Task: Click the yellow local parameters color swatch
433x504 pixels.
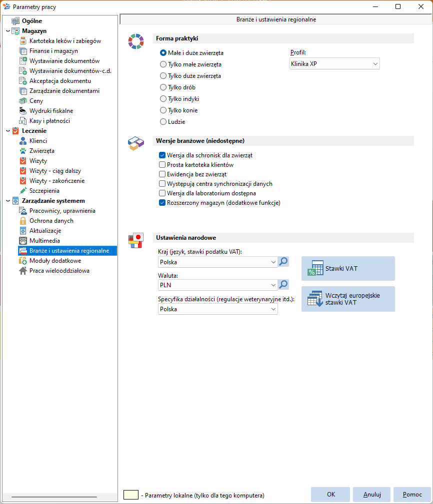Action: tap(131, 495)
